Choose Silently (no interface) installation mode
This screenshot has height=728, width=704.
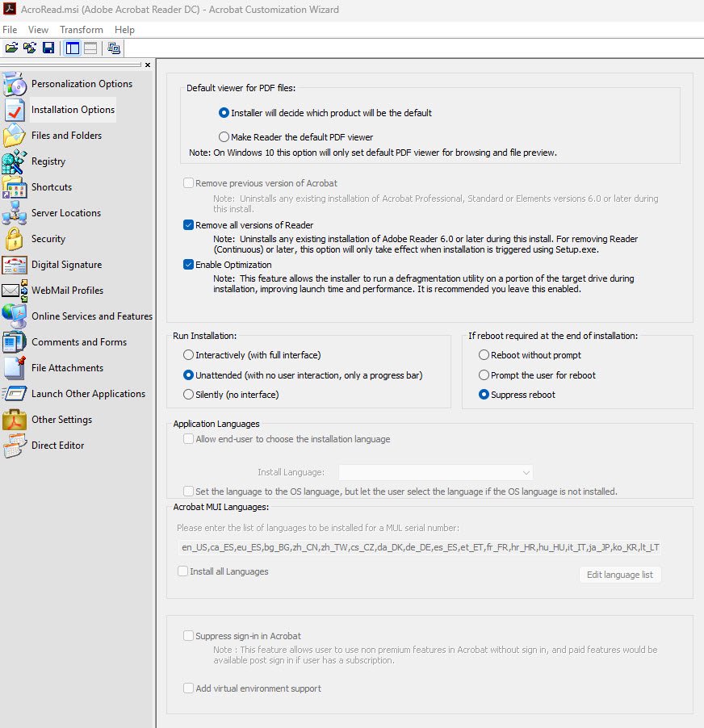coord(189,395)
